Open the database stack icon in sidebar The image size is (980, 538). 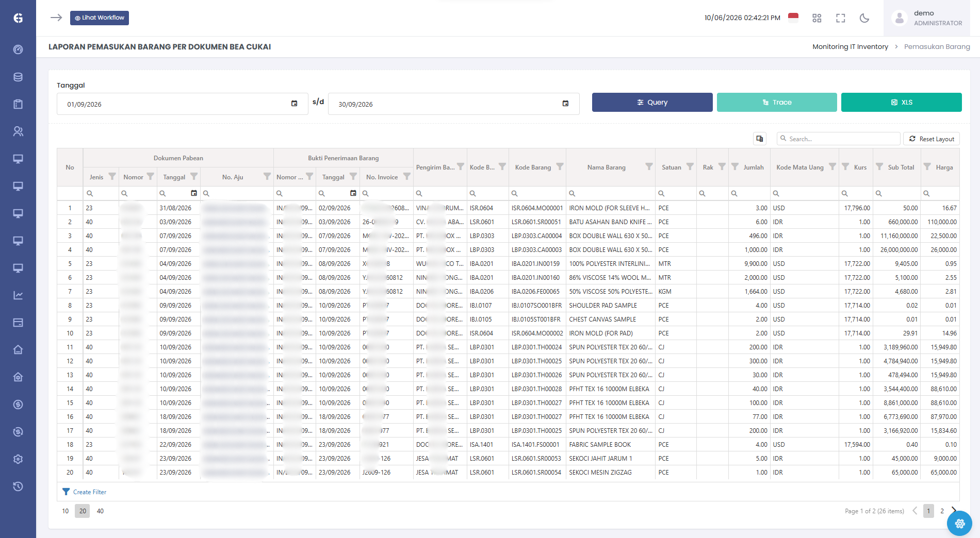coord(18,77)
